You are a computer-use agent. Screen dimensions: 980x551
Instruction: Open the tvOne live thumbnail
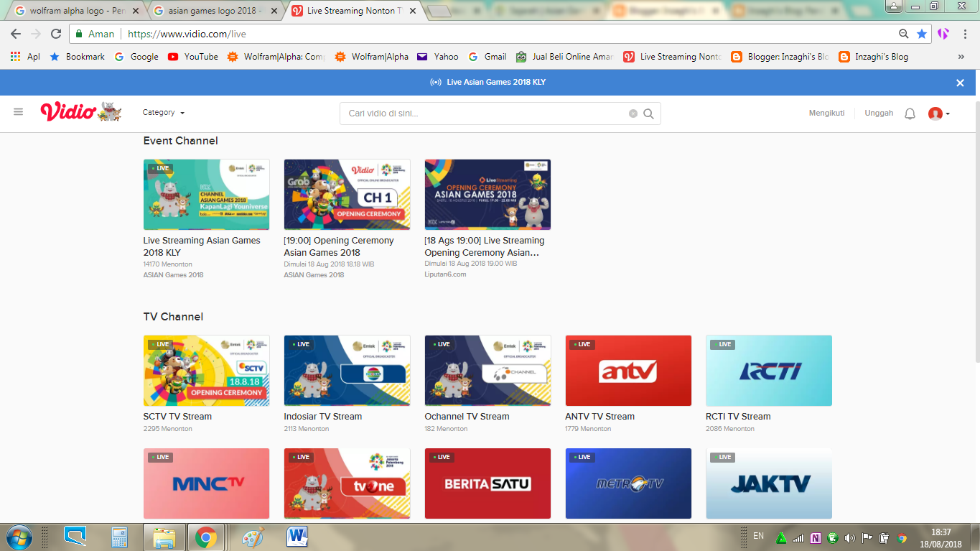pos(347,483)
